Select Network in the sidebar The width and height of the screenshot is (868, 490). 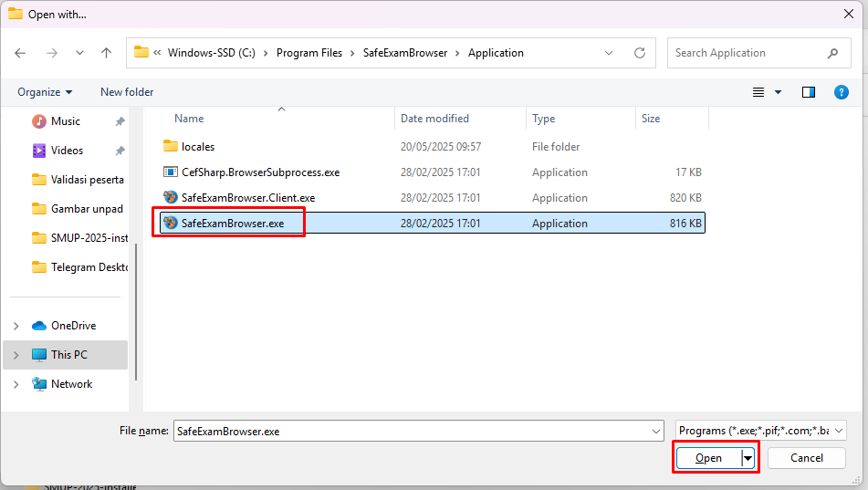coord(71,384)
